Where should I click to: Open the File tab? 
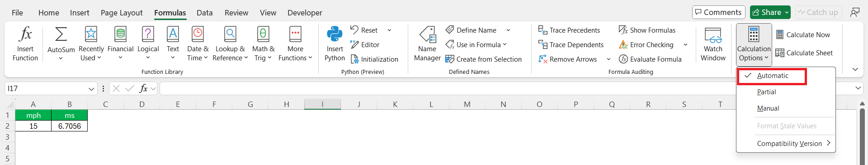click(x=17, y=13)
